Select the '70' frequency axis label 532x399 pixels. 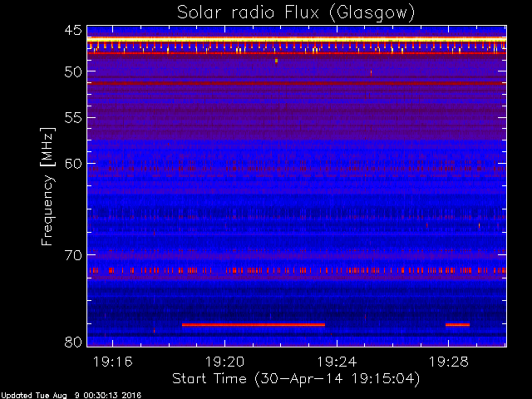click(73, 255)
